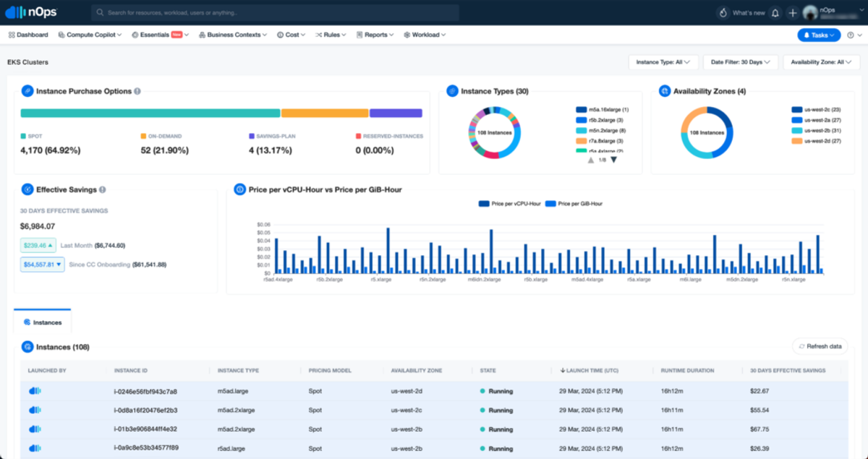Open the What's new rocket icon

click(x=723, y=13)
